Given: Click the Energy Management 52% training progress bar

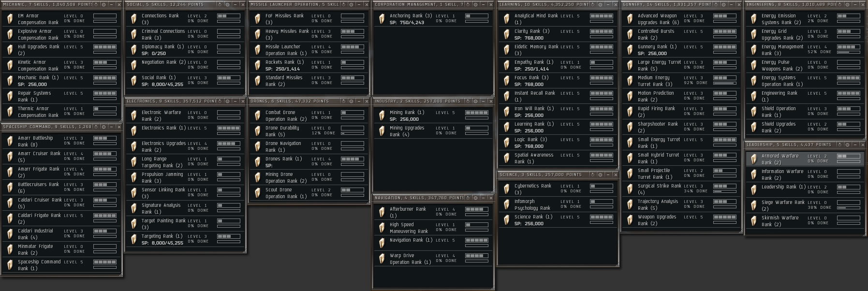Looking at the screenshot, I should 849,52.
